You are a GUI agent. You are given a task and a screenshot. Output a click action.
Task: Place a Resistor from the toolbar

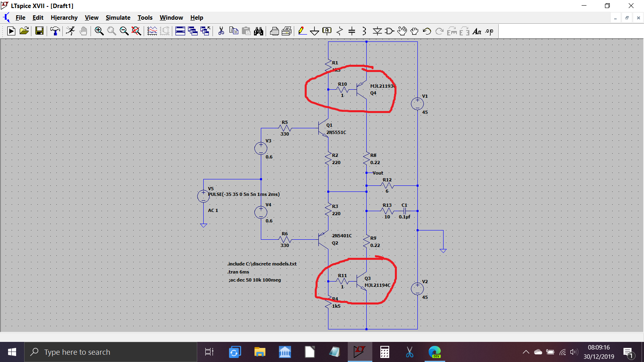340,31
